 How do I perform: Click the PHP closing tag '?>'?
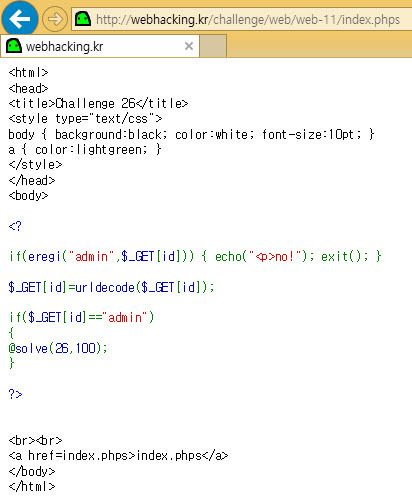[x=15, y=394]
